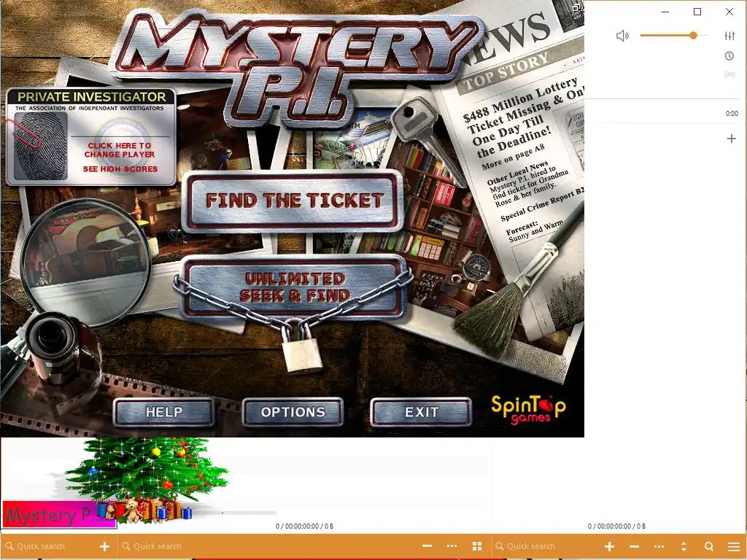Open the game OPTIONS menu

[x=293, y=412]
